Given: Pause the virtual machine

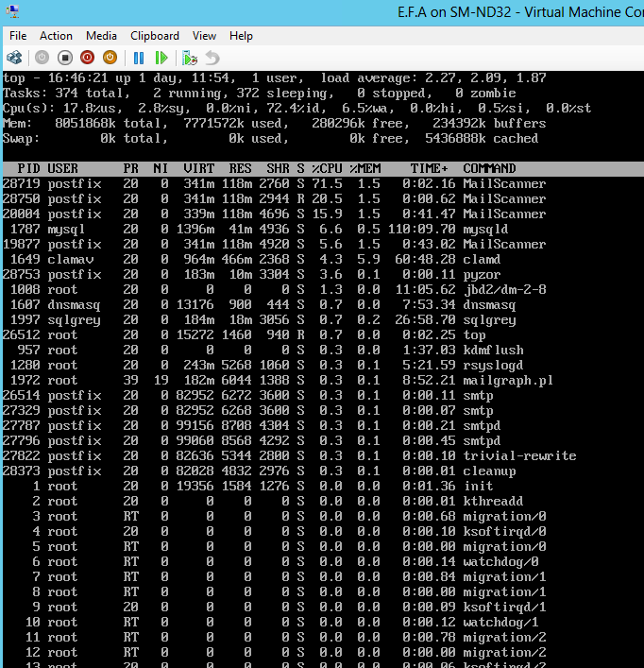Looking at the screenshot, I should (138, 58).
